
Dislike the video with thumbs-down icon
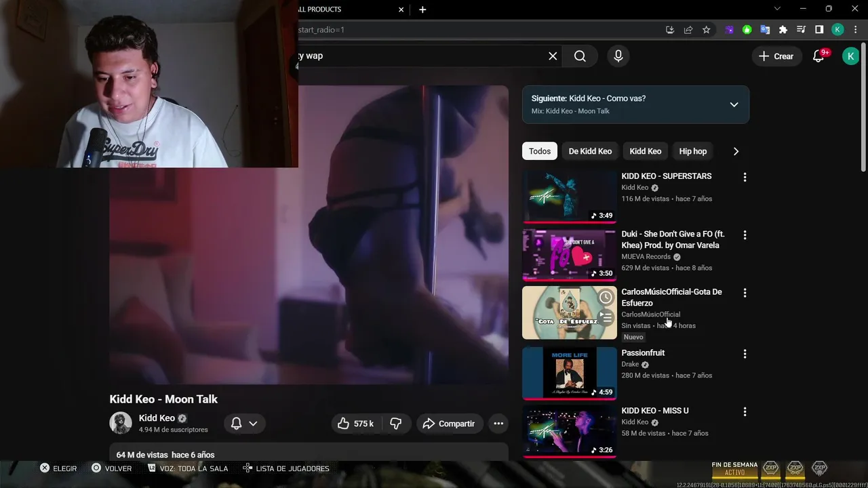pyautogui.click(x=396, y=424)
